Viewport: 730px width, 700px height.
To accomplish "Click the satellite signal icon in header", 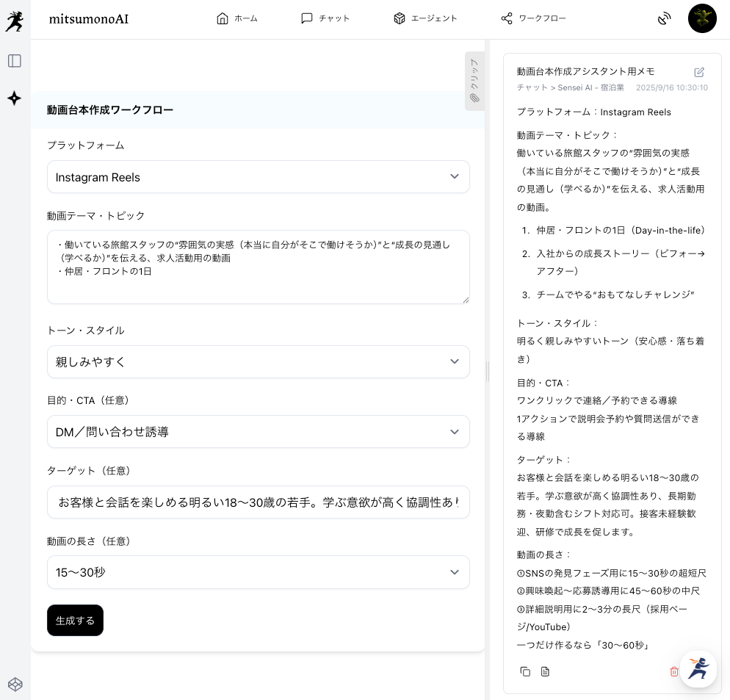I will click(x=665, y=19).
